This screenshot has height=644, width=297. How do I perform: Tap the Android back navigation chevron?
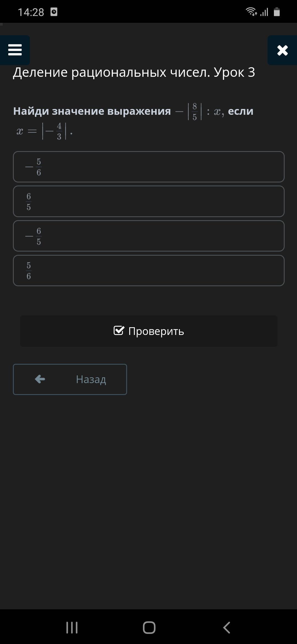[227, 628]
